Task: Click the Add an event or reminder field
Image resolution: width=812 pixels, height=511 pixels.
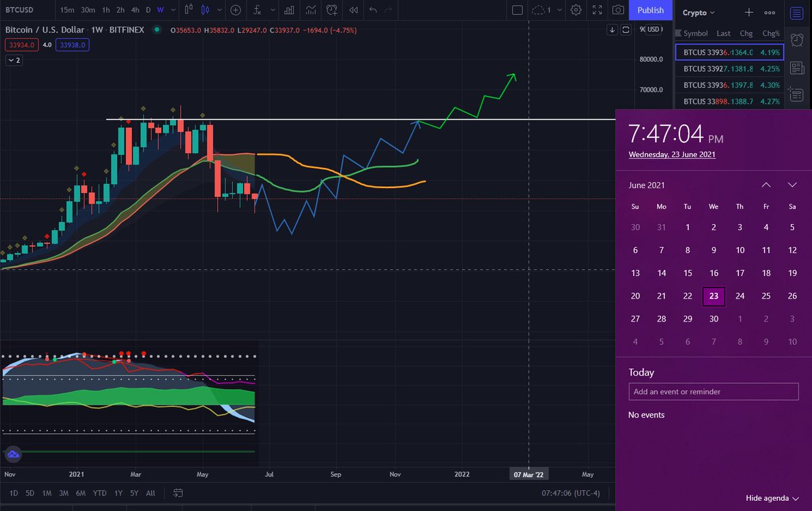Action: point(713,391)
